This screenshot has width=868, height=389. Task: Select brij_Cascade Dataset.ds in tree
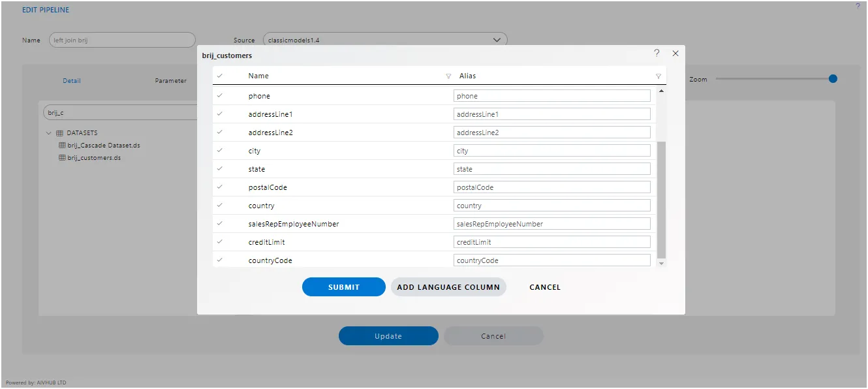(104, 146)
